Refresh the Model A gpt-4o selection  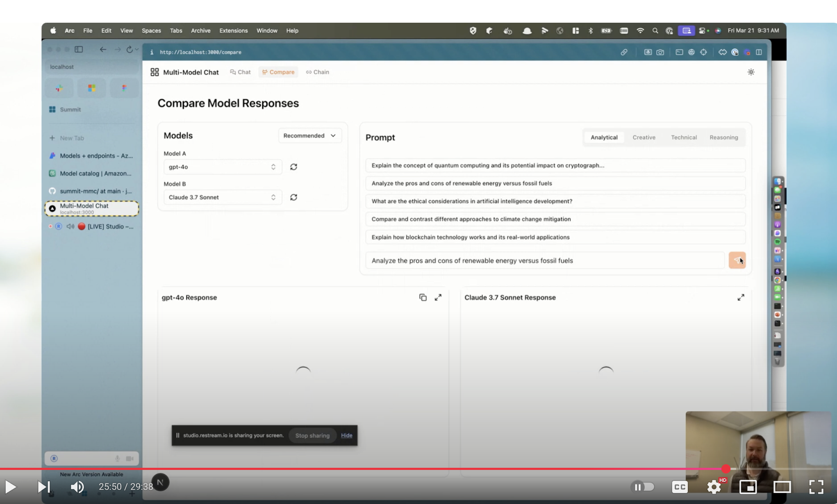pos(293,166)
